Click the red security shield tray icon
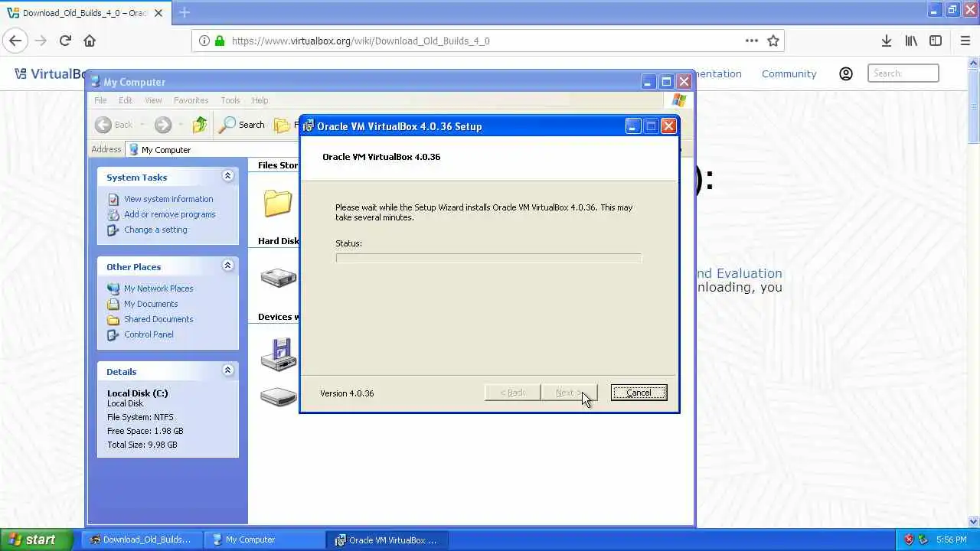Screen dimensions: 980x551 tap(909, 540)
